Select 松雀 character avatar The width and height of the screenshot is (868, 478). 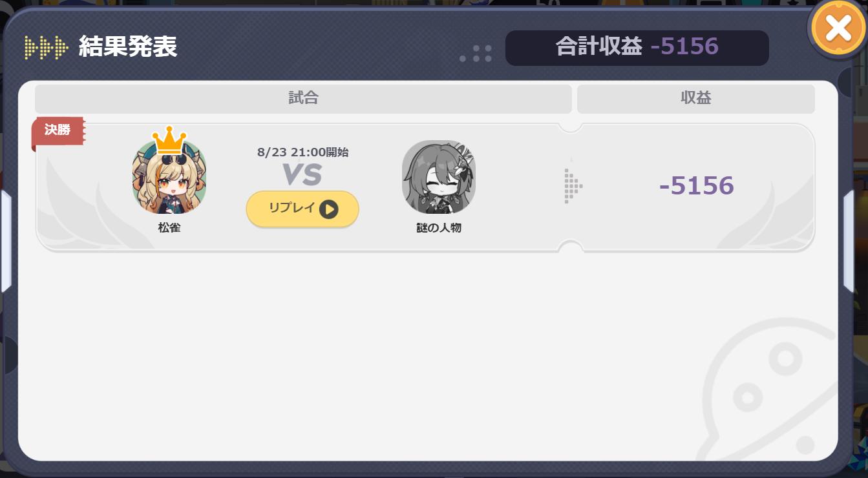coord(169,178)
